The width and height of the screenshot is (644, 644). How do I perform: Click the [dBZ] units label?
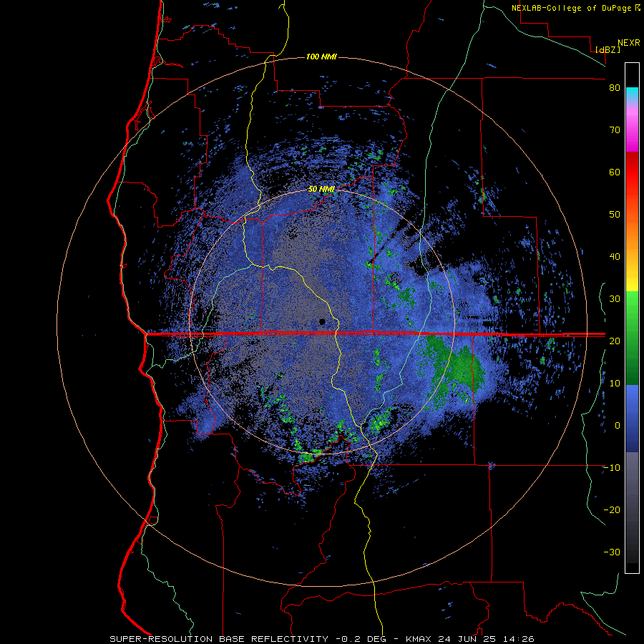(x=608, y=49)
